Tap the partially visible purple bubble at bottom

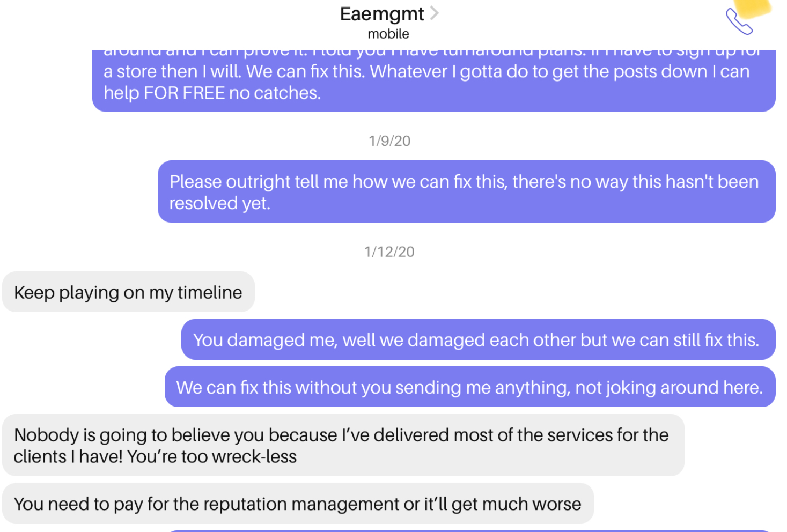tap(472, 531)
